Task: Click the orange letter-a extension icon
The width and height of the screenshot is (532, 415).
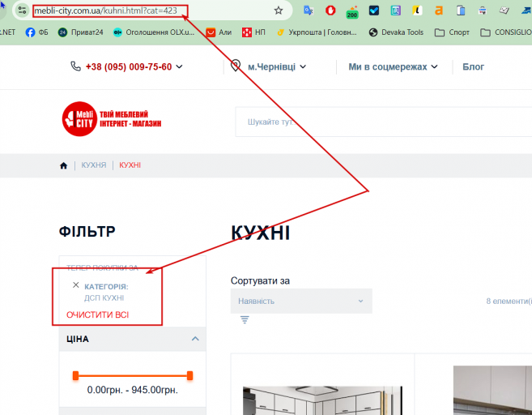Action: 439,11
